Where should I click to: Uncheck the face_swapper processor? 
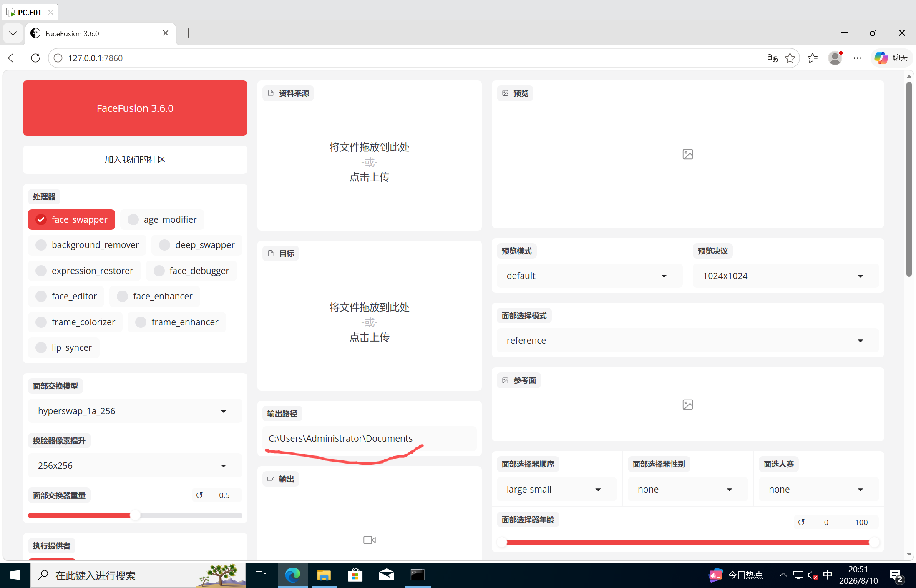pos(71,219)
